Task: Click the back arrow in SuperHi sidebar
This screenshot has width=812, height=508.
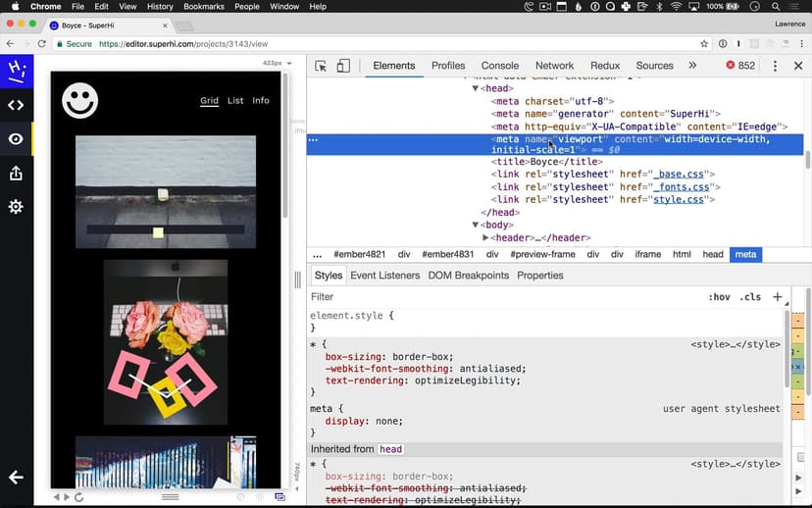Action: point(16,478)
